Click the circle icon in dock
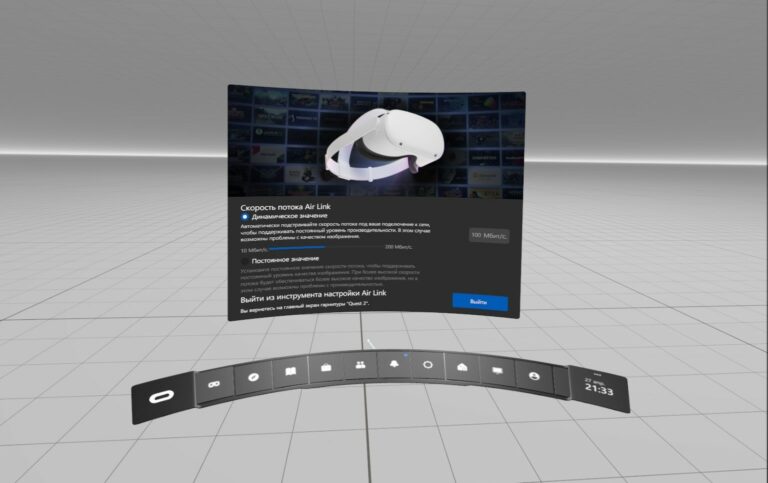The image size is (768, 483). (x=428, y=365)
